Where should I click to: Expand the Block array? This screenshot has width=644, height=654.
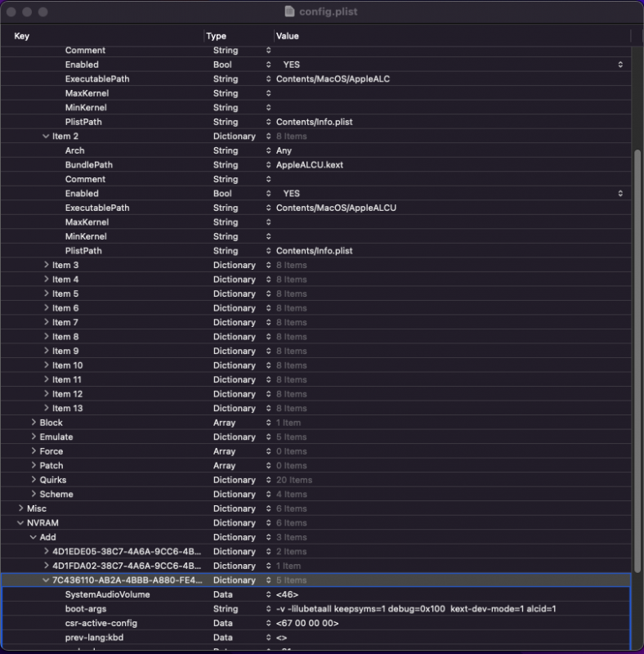[x=34, y=423]
